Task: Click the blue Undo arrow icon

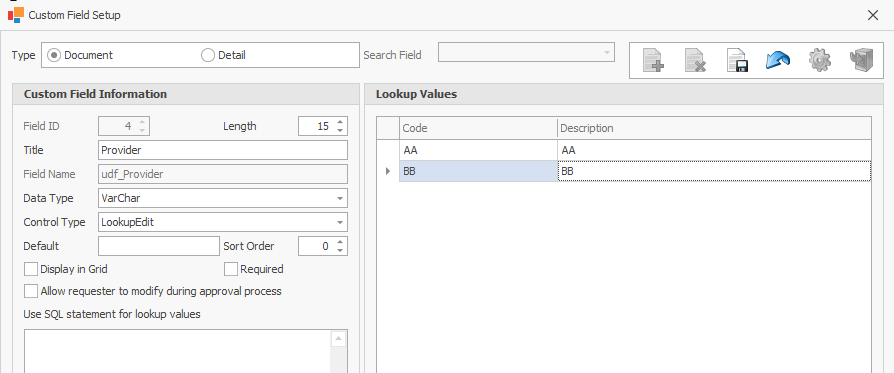Action: [x=778, y=60]
